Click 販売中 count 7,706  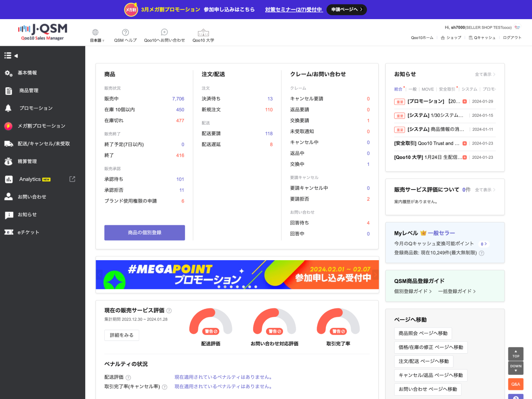tap(178, 99)
